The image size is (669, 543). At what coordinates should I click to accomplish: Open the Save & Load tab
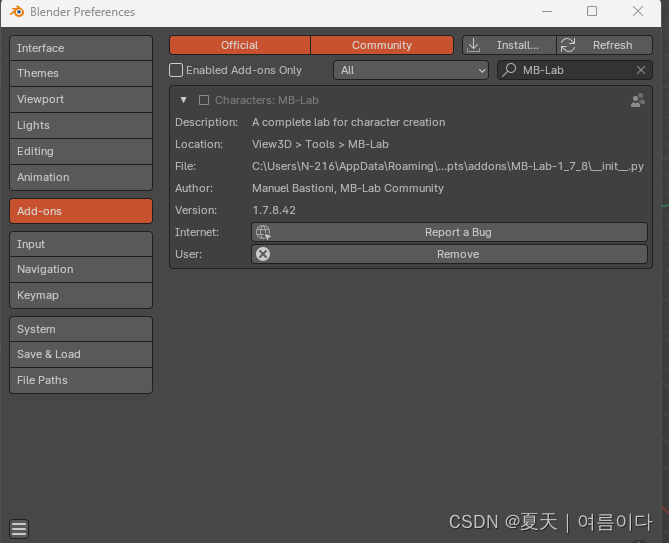pos(81,354)
